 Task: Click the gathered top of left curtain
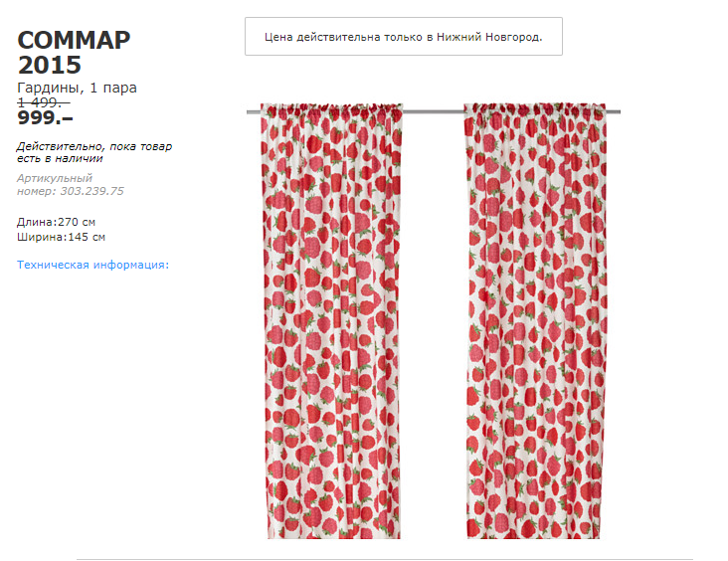[x=331, y=110]
